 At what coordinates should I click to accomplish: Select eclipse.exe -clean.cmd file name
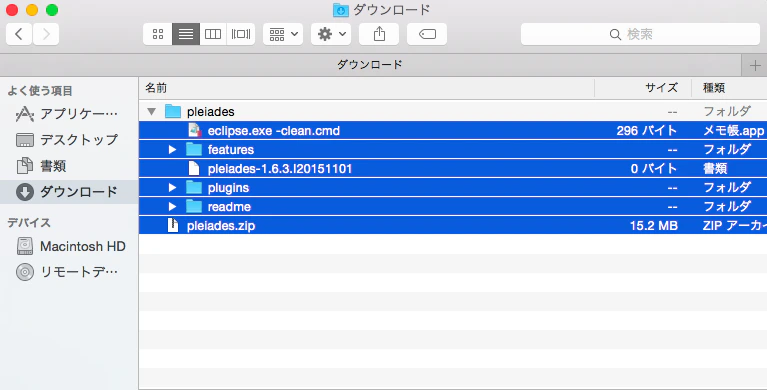point(273,131)
